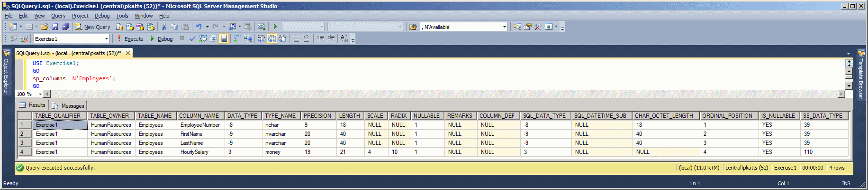Click the Analysis Services MDX Query icon
This screenshot has width=868, height=190.
click(x=130, y=27)
